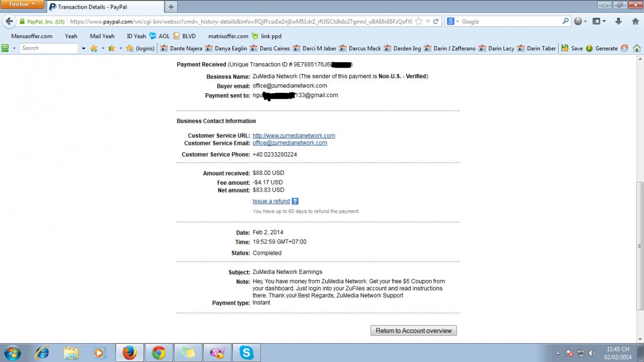644x362 pixels.
Task: Select the Transaction Details - PayPal tab
Action: click(x=105, y=7)
